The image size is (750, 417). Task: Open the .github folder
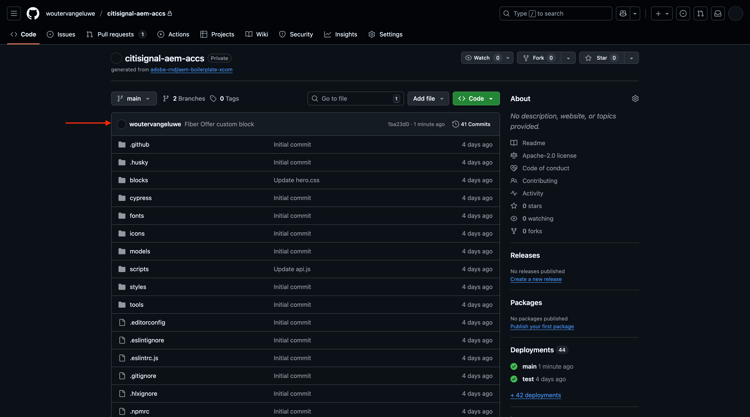tap(139, 144)
